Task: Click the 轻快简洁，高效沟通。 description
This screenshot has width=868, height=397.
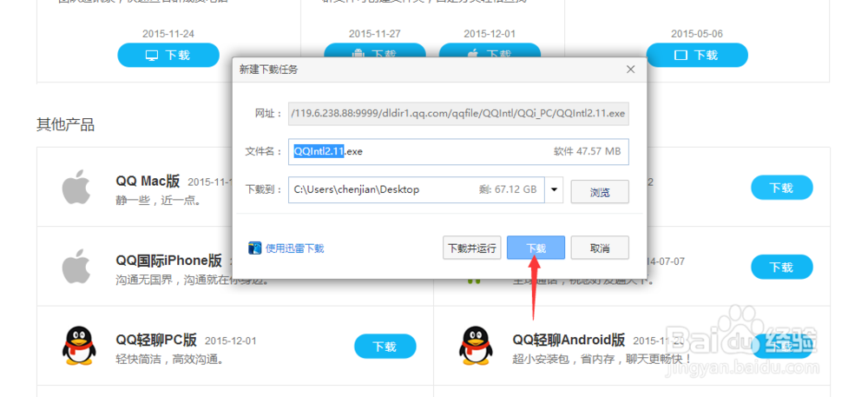Action: click(x=169, y=360)
